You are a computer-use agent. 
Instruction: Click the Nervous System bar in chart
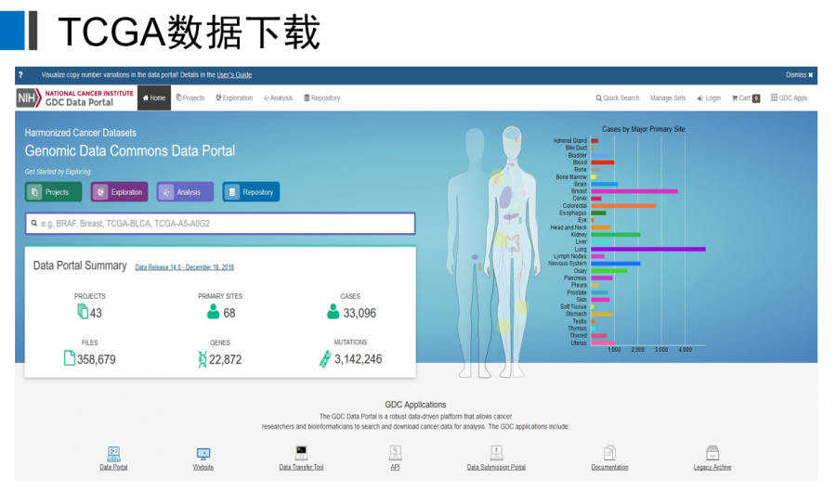616,264
